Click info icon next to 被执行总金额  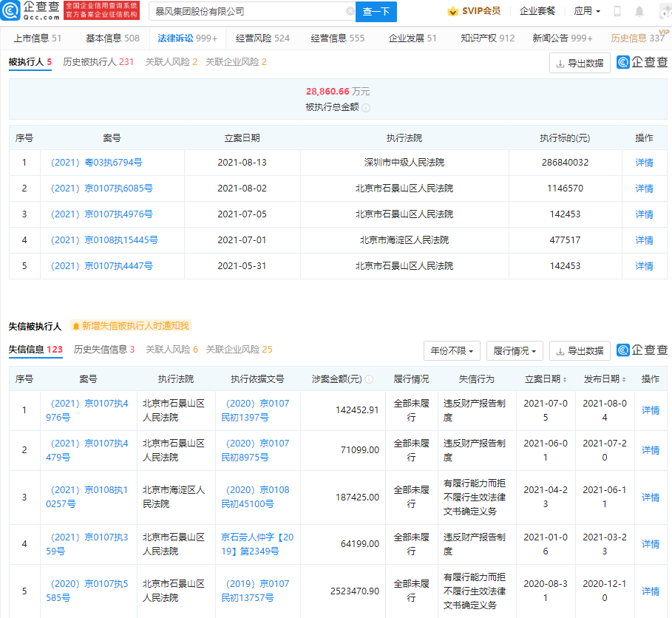(366, 107)
